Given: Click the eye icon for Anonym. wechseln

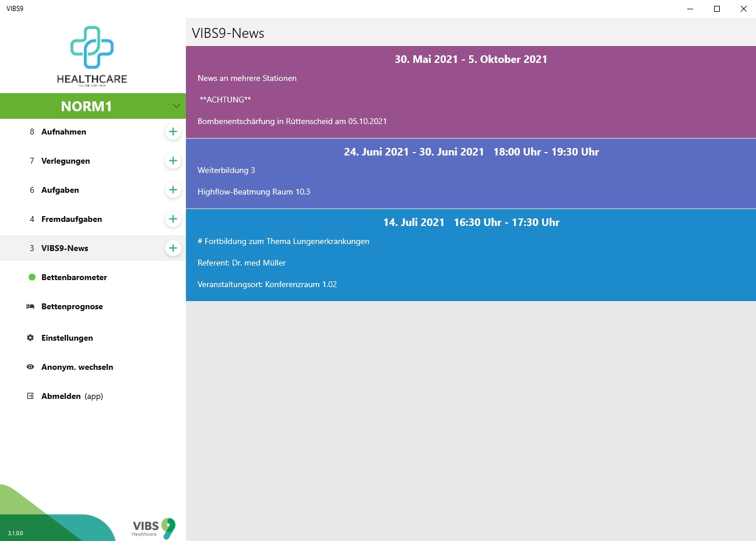Looking at the screenshot, I should 30,367.
